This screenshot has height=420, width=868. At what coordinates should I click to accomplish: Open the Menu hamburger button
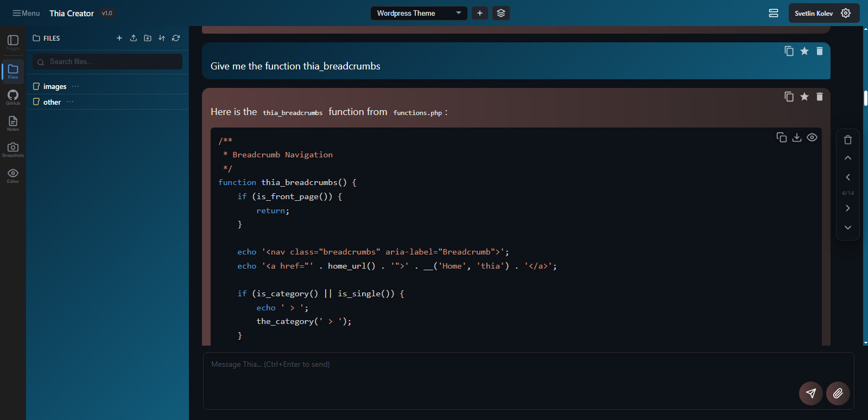tap(26, 13)
